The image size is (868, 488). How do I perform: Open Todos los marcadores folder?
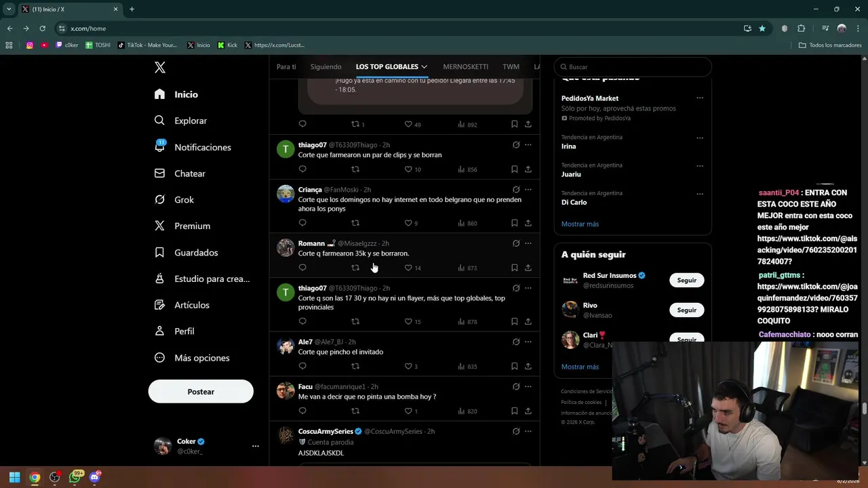point(830,45)
